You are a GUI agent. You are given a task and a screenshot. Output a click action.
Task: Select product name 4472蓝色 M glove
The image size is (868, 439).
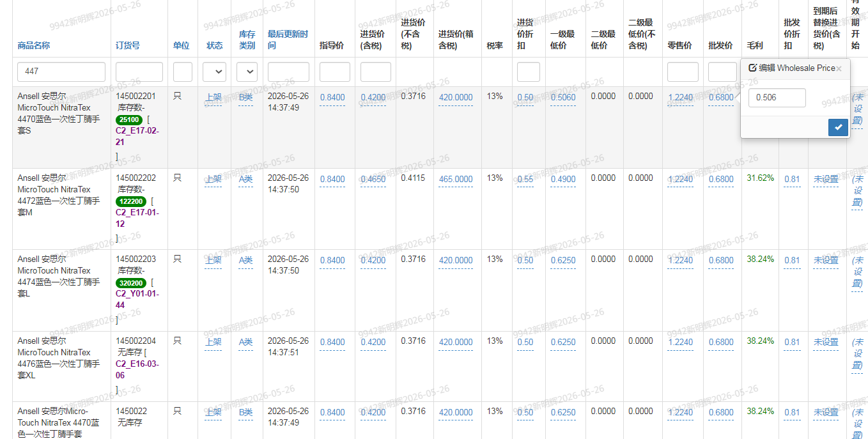click(x=58, y=195)
